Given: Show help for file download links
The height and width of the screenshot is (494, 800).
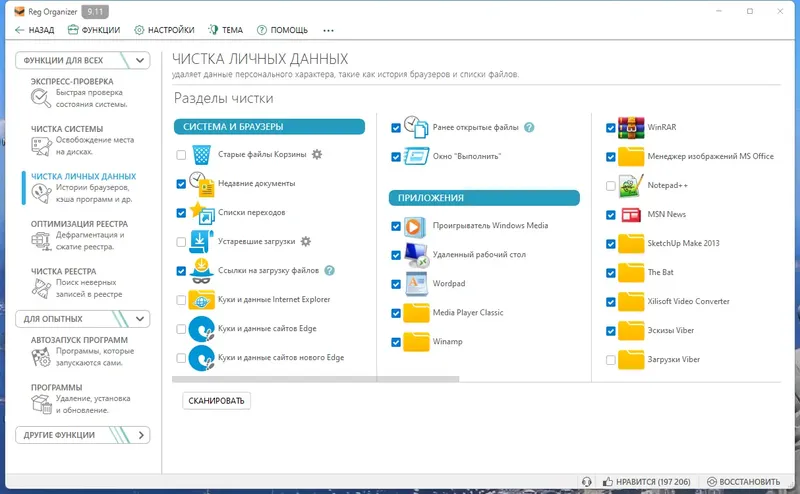Looking at the screenshot, I should pos(330,270).
